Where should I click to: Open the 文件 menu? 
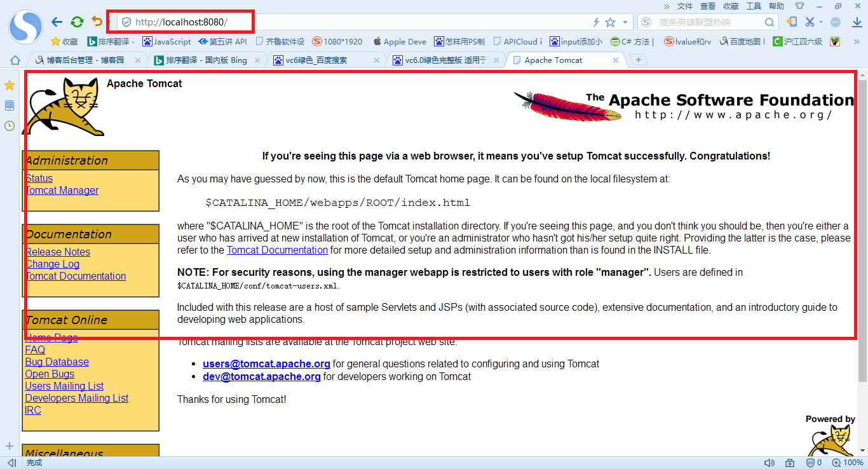(685, 6)
